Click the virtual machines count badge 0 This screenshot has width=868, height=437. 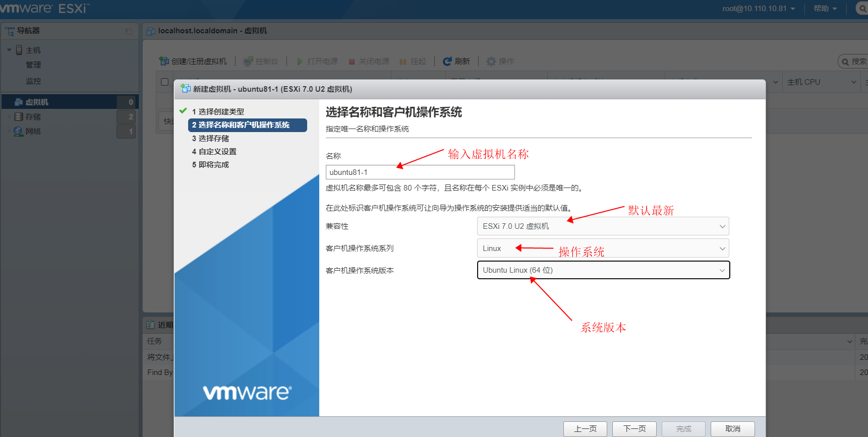tap(126, 102)
